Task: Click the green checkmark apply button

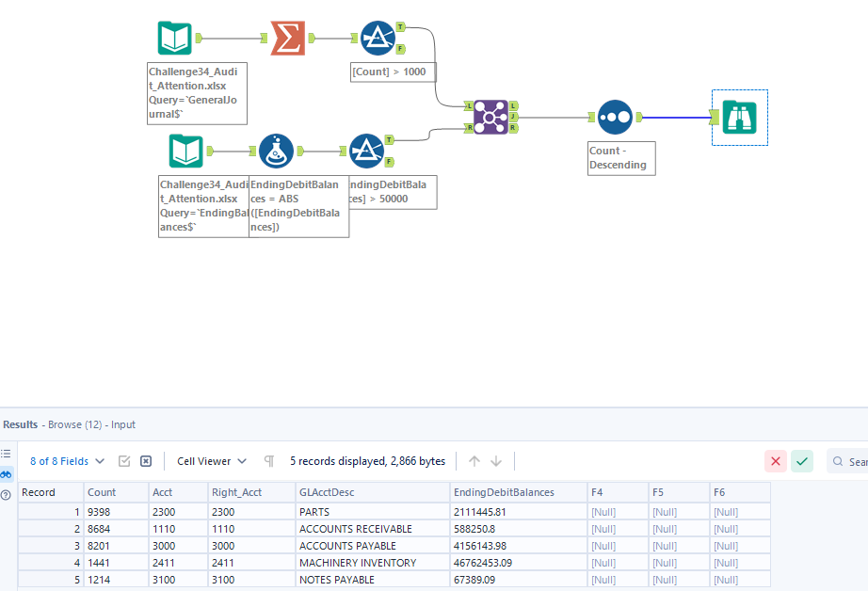Action: 802,461
